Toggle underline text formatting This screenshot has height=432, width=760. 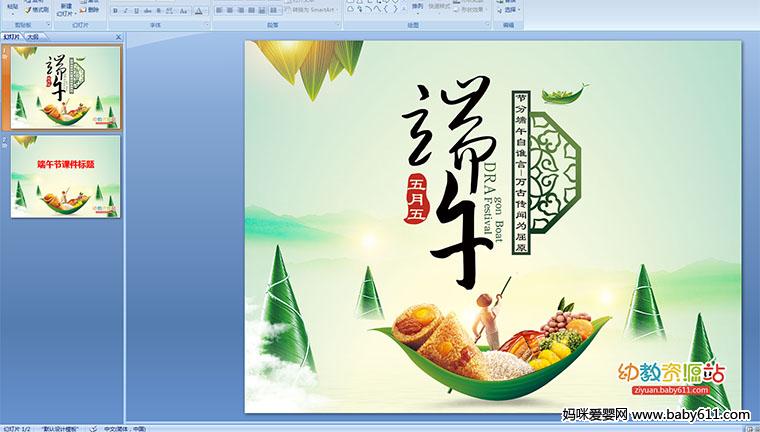tap(137, 10)
